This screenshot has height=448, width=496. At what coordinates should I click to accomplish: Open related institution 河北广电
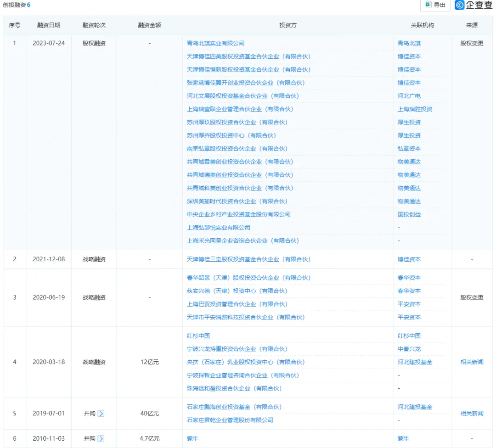pos(409,96)
